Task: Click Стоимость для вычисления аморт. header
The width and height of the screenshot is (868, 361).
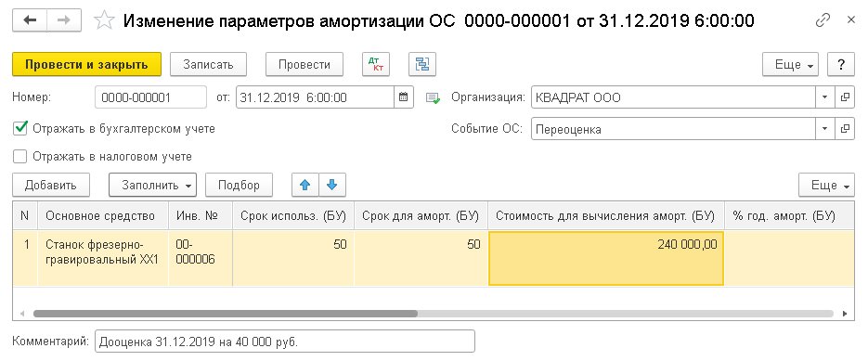Action: click(x=605, y=215)
